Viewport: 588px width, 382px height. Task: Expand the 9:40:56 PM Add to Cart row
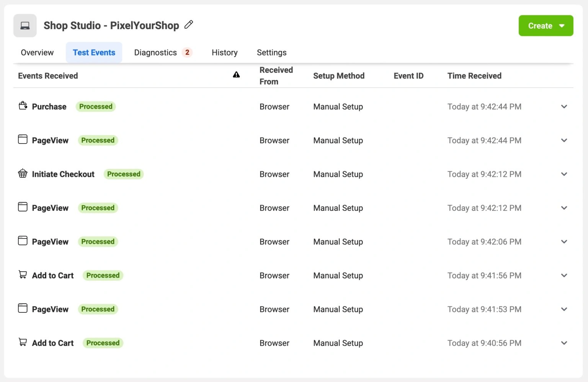click(x=564, y=343)
